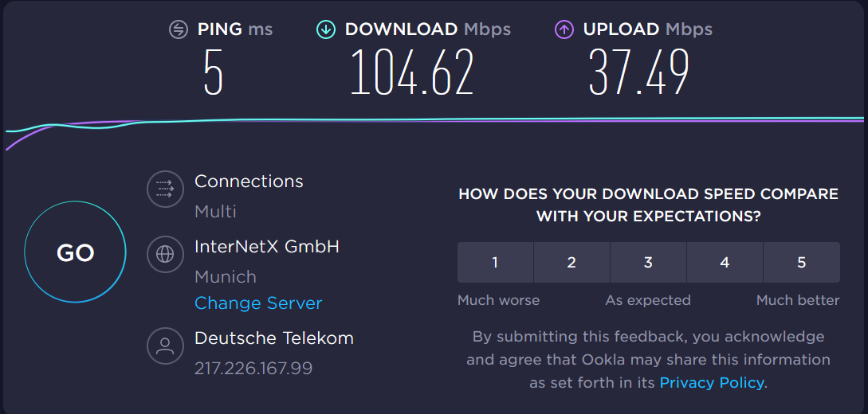Viewport: 868px width, 414px height.
Task: Rate download speed as 3
Action: coord(648,263)
